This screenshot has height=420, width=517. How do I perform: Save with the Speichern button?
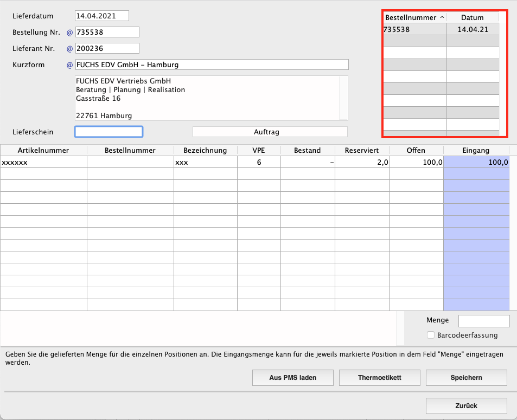click(466, 378)
